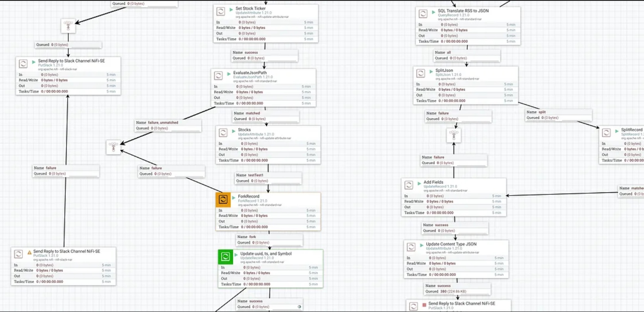Screen dimensions: 644x312
Task: Click the 'SplitJson' processor title
Action: pyautogui.click(x=444, y=71)
